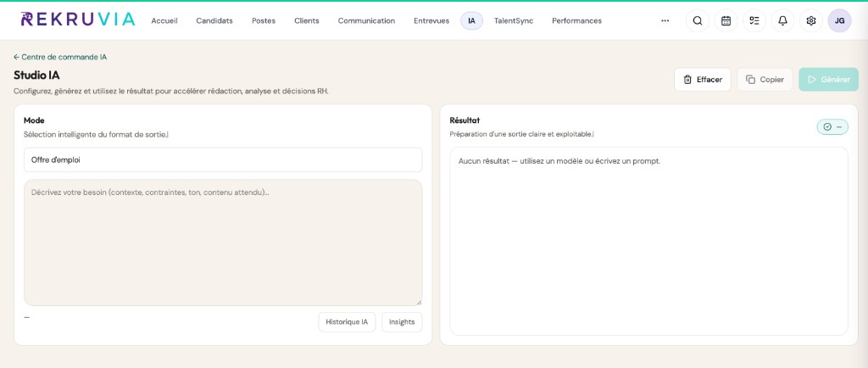Open TalentSync
The width and height of the screenshot is (868, 368).
click(514, 21)
